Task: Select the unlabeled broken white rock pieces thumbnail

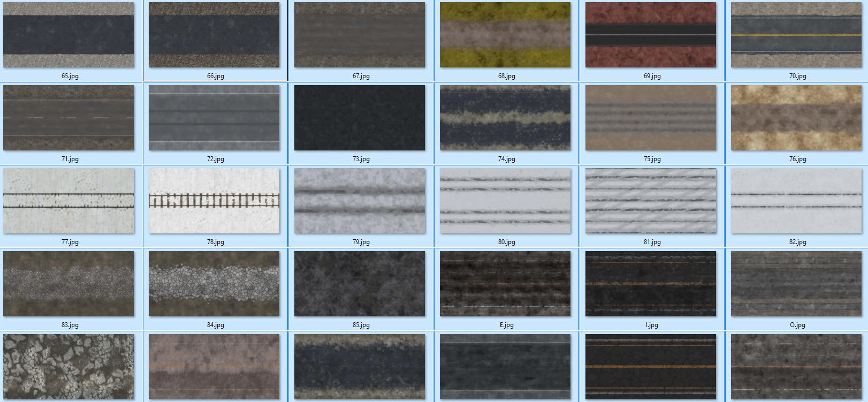Action: pyautogui.click(x=68, y=367)
